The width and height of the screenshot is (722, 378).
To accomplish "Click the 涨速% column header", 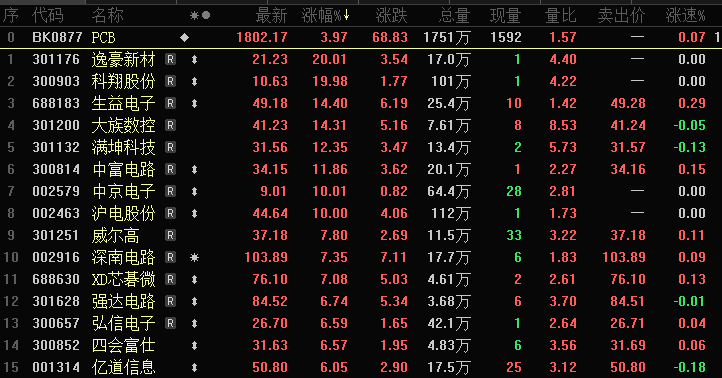I will [x=686, y=16].
